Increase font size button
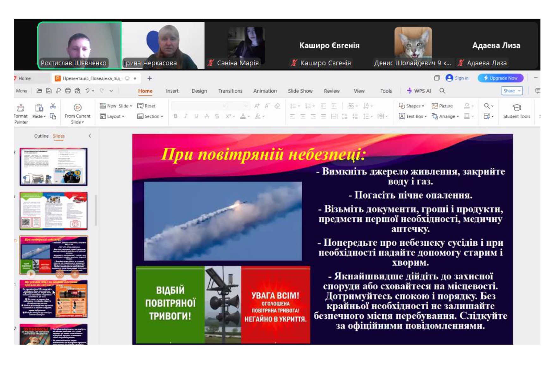This screenshot has height=392, width=555. tap(257, 106)
